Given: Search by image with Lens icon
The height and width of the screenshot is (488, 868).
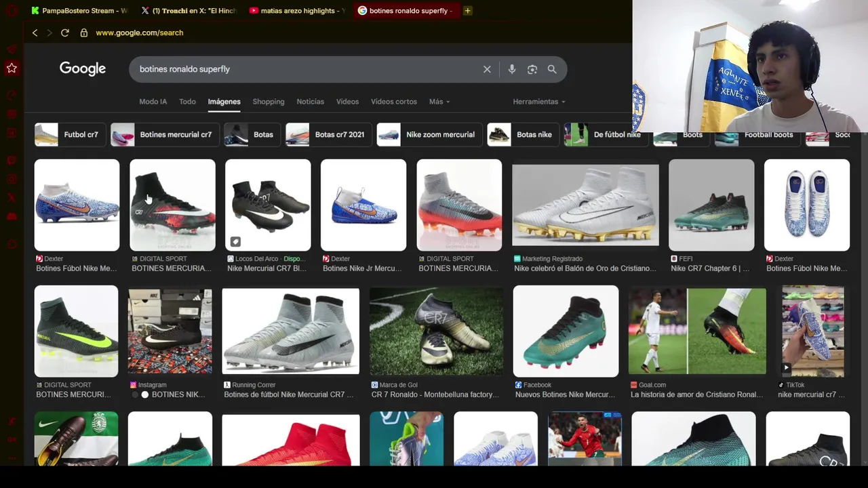Looking at the screenshot, I should (532, 69).
